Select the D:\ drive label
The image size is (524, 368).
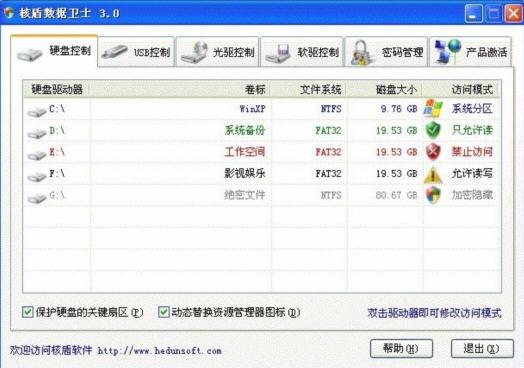tap(57, 130)
